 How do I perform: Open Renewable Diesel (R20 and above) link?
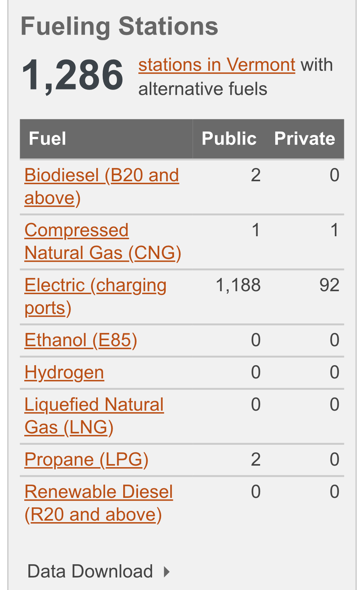tap(99, 503)
